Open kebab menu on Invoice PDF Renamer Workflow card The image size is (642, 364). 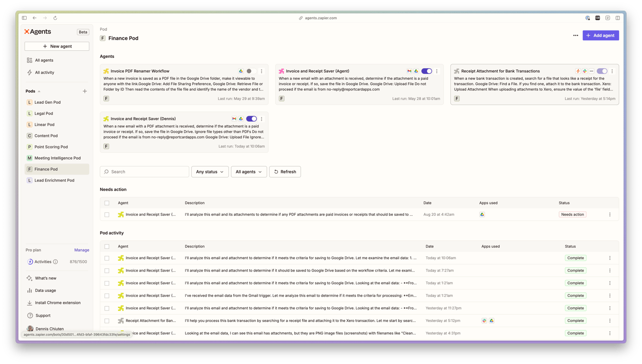click(261, 71)
